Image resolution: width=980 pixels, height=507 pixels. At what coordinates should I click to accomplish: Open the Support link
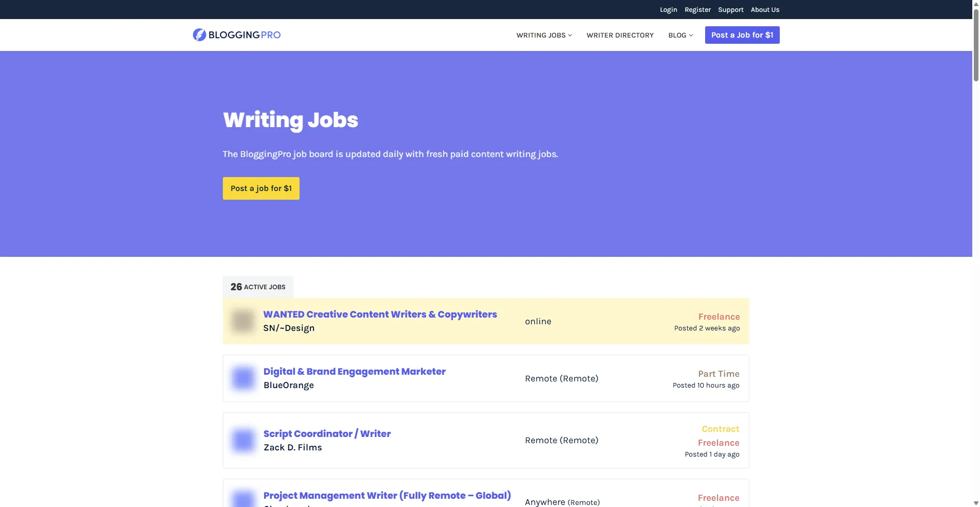pyautogui.click(x=731, y=9)
